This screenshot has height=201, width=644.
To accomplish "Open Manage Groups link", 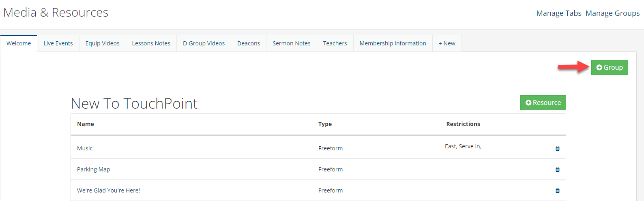I will pyautogui.click(x=612, y=13).
